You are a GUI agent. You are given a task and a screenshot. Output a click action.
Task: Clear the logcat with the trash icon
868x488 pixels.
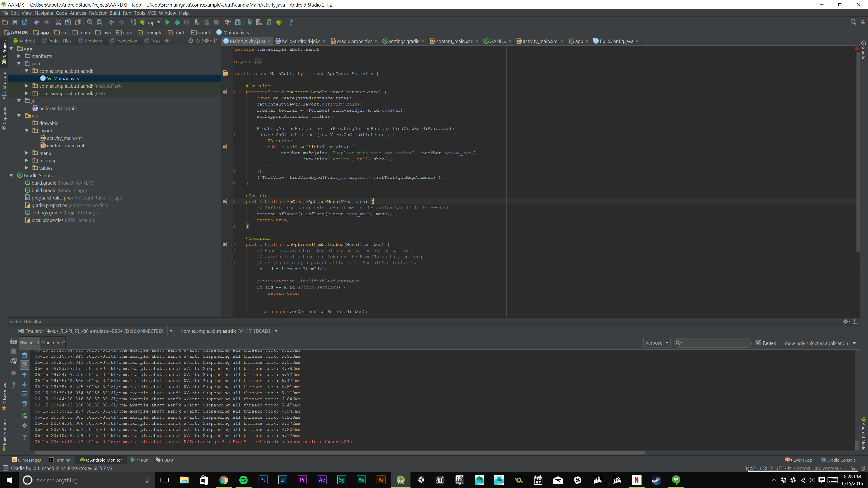(24, 355)
